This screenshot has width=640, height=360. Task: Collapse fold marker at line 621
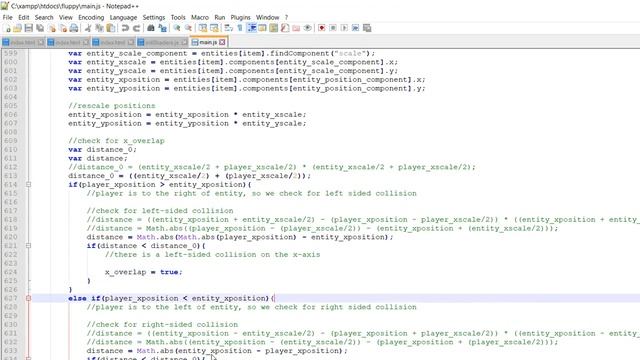tap(29, 246)
